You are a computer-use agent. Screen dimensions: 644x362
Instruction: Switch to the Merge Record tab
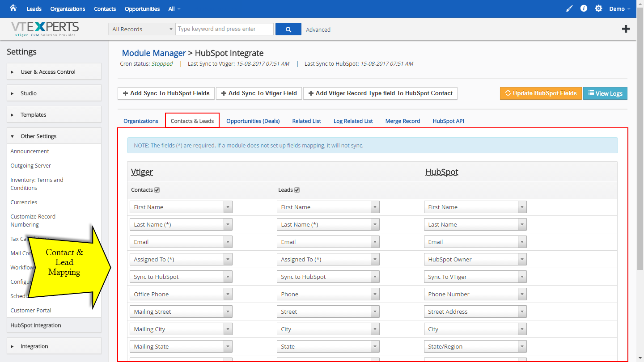[402, 121]
